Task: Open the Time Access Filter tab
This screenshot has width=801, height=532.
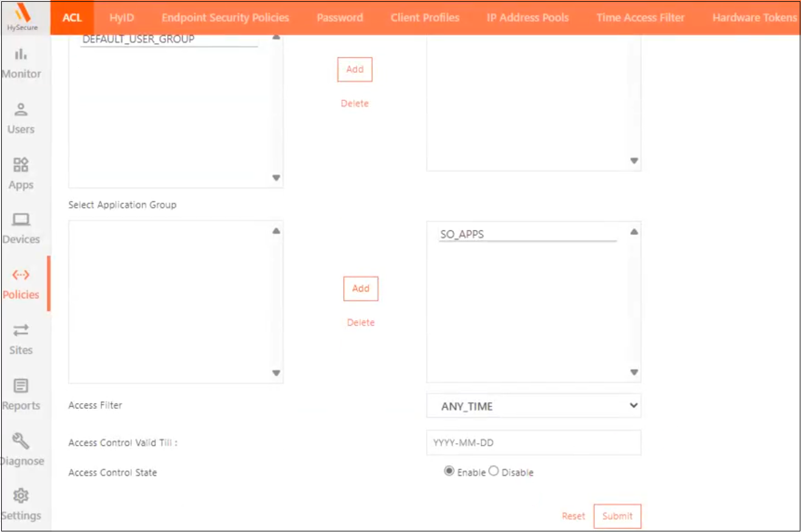Action: (640, 18)
